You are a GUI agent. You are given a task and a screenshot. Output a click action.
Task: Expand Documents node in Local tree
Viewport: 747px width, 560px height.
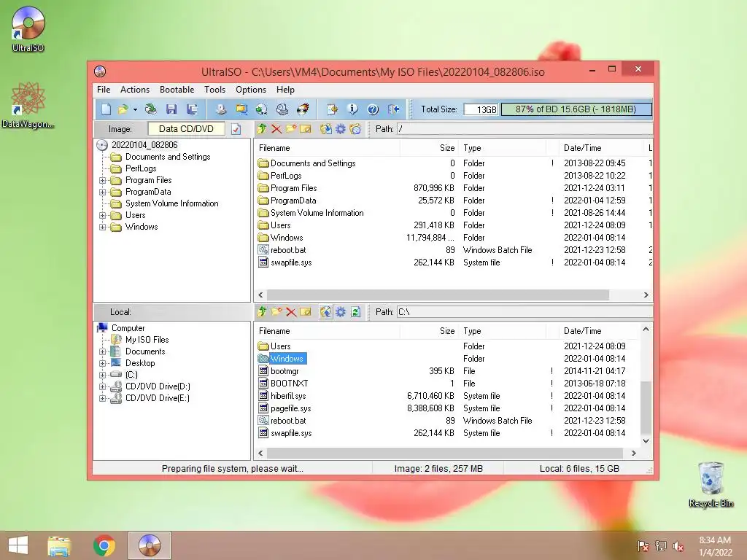tap(102, 351)
